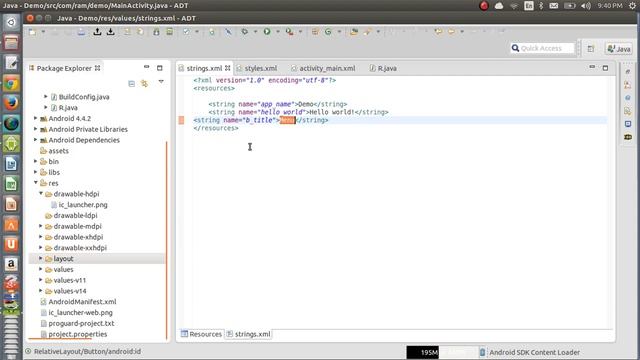Click the error marker beside b_title line
The width and height of the screenshot is (640, 360).
(x=181, y=120)
